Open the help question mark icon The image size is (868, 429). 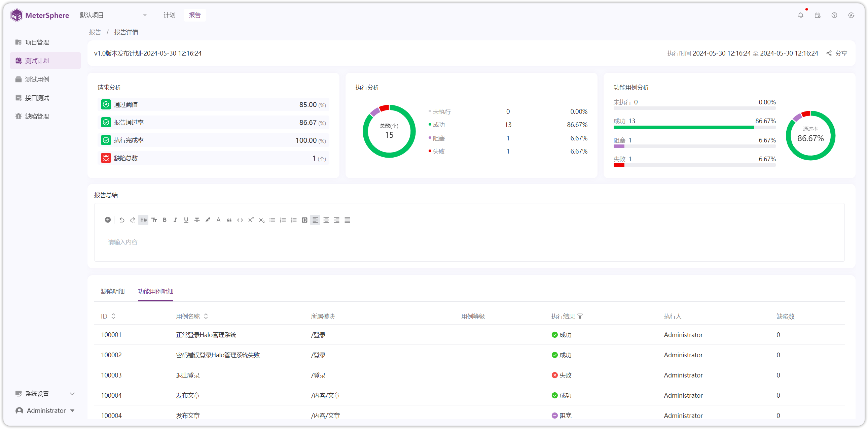(834, 15)
